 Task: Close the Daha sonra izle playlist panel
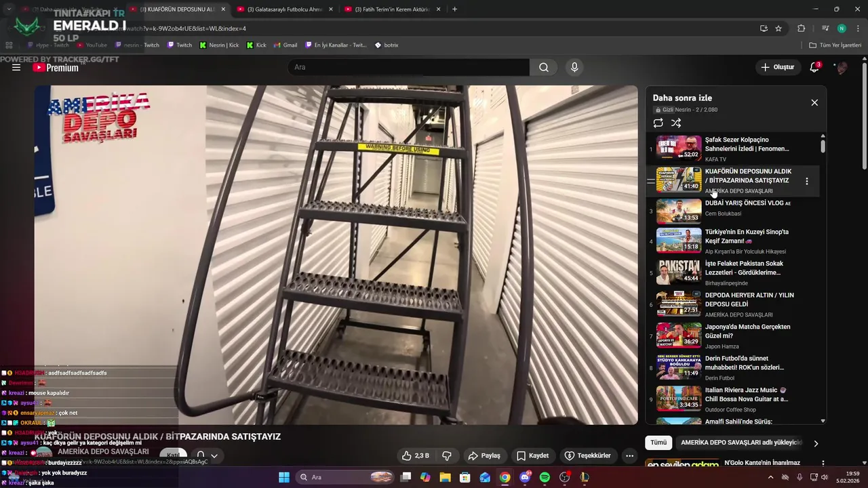tap(814, 102)
